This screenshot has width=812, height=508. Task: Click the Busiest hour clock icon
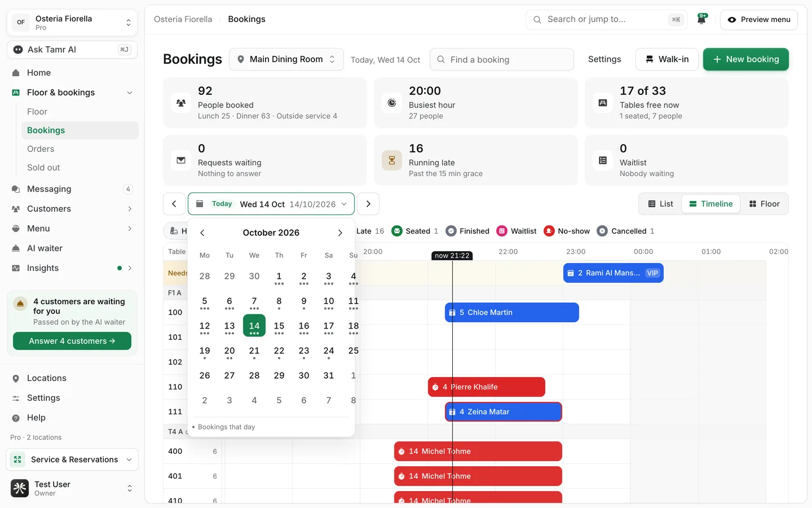[x=392, y=103]
